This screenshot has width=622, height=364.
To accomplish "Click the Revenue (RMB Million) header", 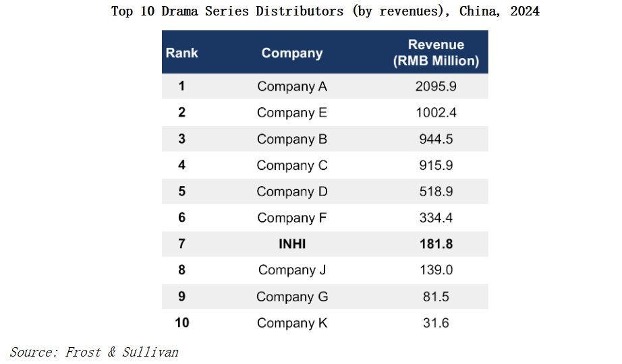I will (436, 53).
